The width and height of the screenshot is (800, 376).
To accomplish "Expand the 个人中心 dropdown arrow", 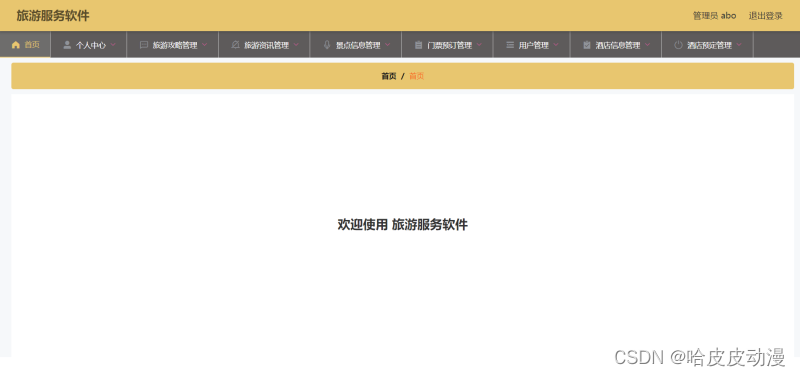I will pyautogui.click(x=113, y=45).
